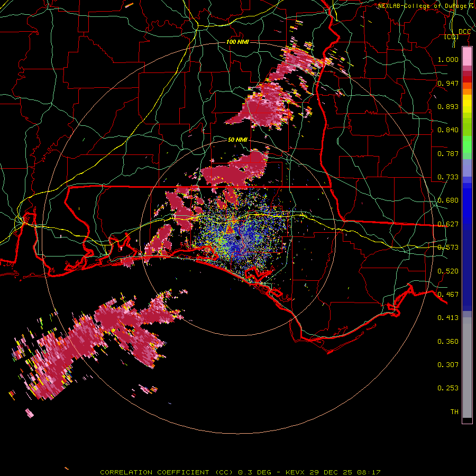This screenshot has width=476, height=476.
Task: Select the 0.573 scale value
Action: point(448,248)
